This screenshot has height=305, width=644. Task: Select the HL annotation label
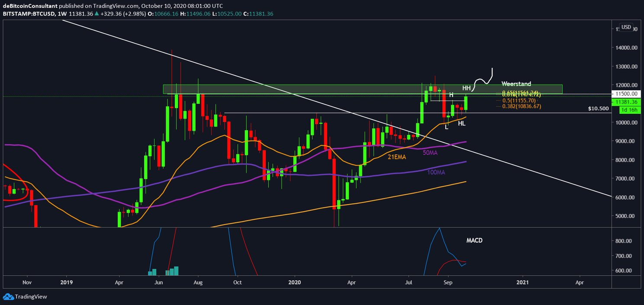pos(462,124)
